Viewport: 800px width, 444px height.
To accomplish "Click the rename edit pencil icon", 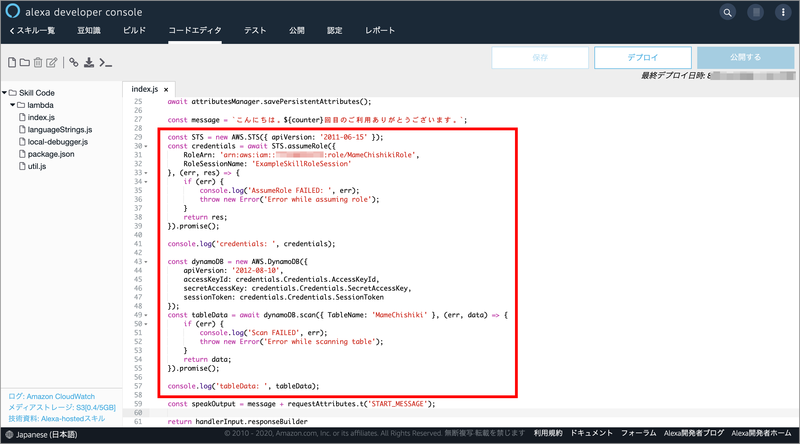I will click(x=52, y=62).
